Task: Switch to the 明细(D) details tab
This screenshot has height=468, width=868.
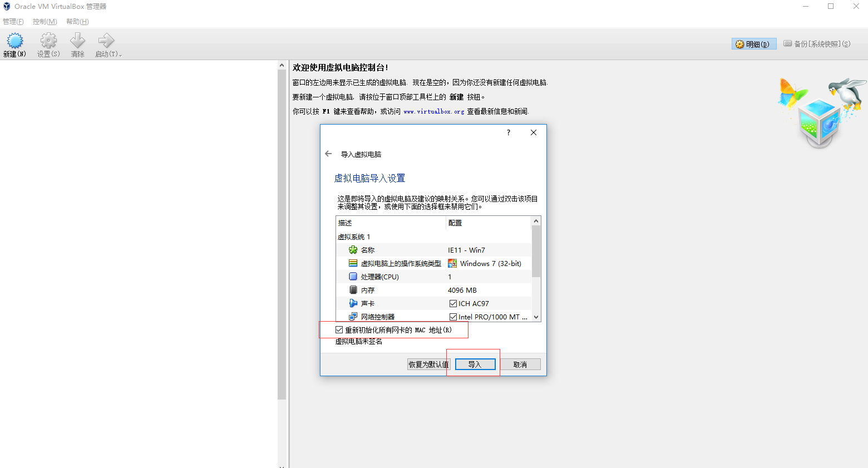Action: (753, 44)
